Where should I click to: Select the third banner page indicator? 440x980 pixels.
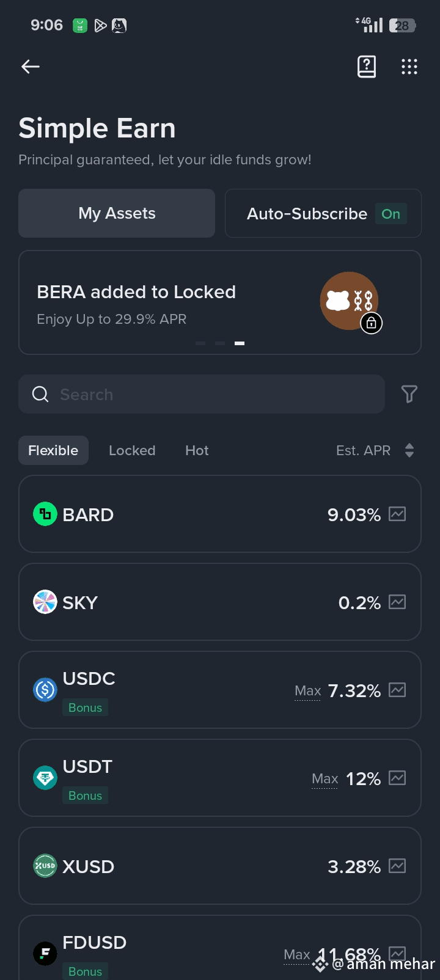click(240, 343)
